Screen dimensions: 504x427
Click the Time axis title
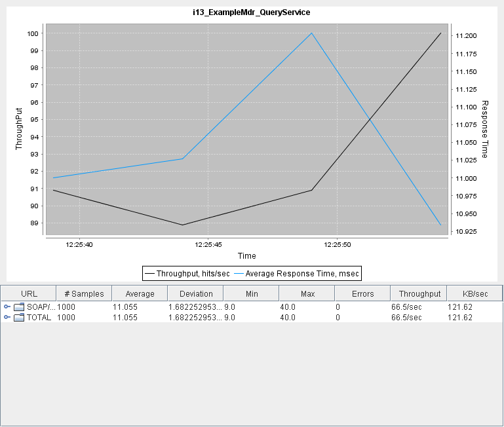pos(247,256)
